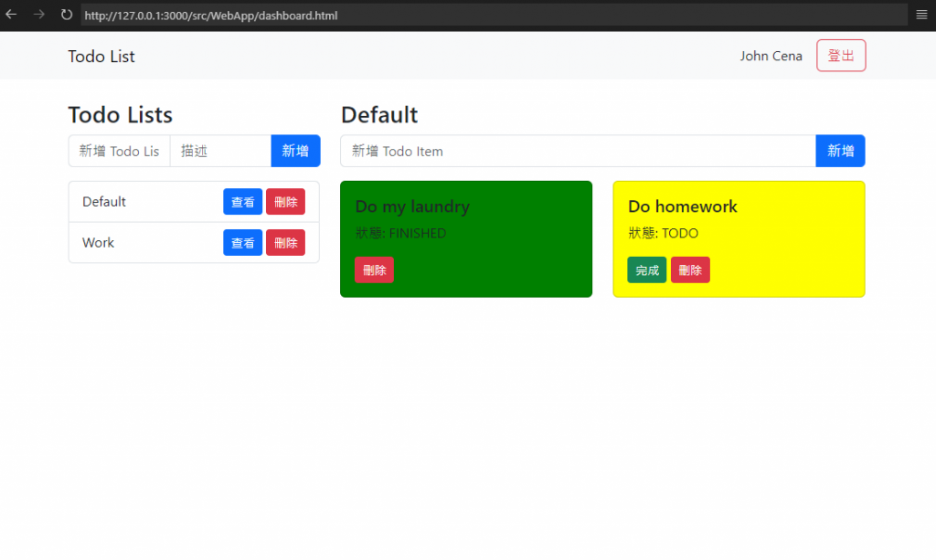Delete the Default list with 刪除
936x560 pixels.
(x=285, y=202)
